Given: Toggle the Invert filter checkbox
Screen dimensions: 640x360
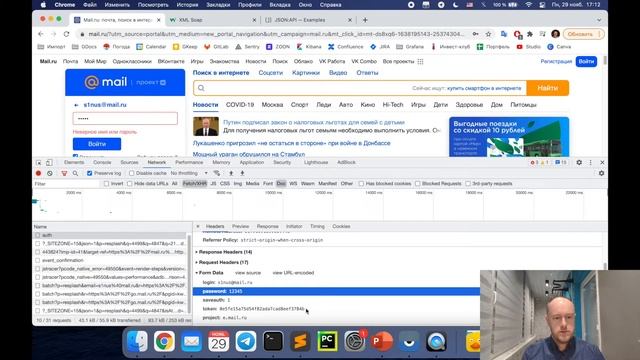Looking at the screenshot, I should 107,184.
